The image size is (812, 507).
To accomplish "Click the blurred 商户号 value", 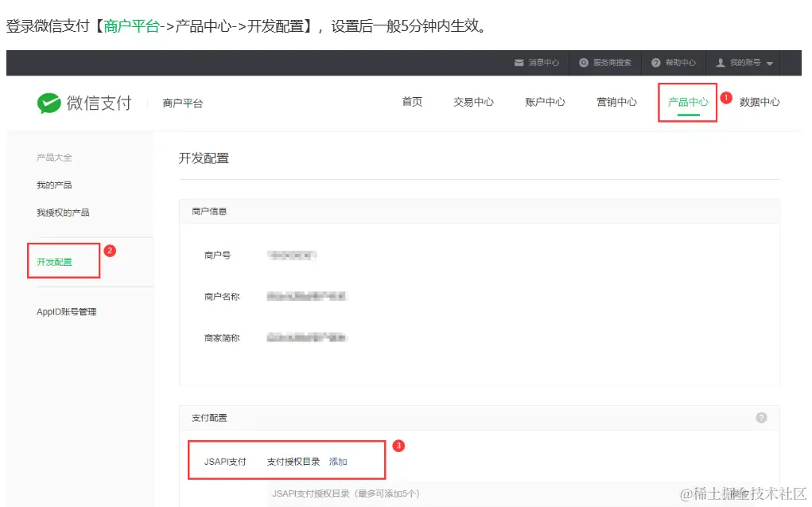I will pyautogui.click(x=292, y=255).
